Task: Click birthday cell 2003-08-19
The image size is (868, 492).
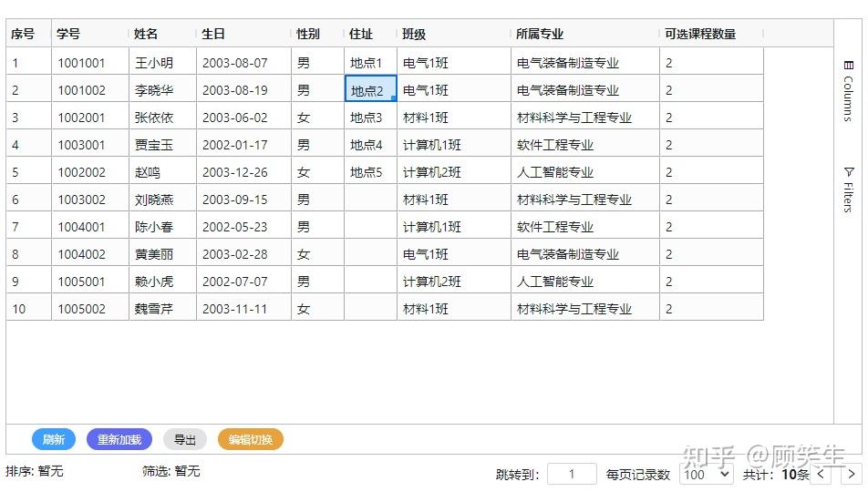Action: coord(243,89)
